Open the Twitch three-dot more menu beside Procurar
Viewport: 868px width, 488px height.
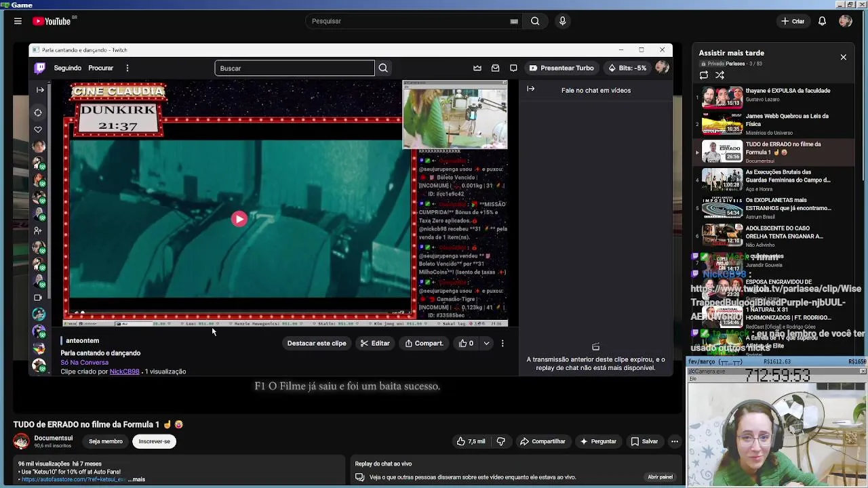(x=127, y=68)
